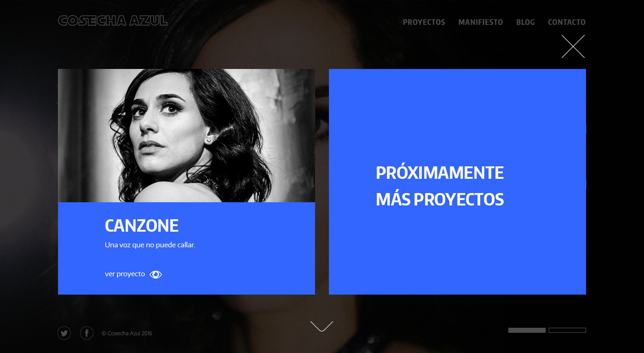Open the Manifiesto menu item
644x353 pixels.
pos(481,22)
